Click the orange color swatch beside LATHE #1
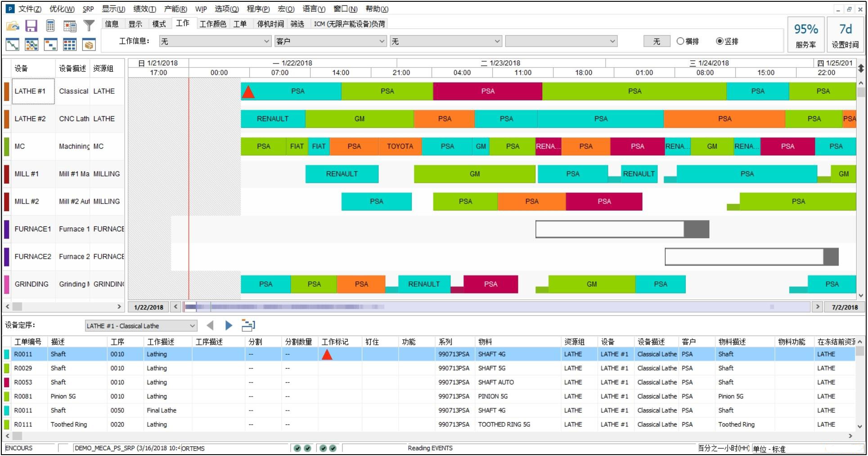Image resolution: width=868 pixels, height=456 pixels. tap(7, 91)
